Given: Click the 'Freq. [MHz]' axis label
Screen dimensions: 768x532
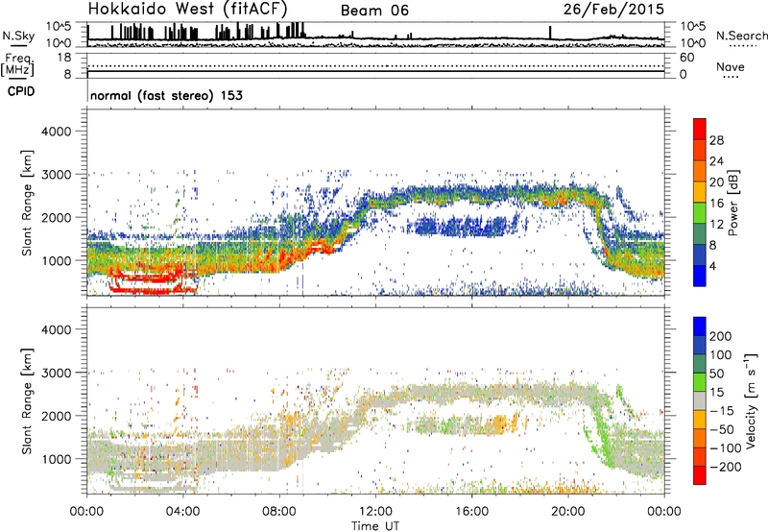Looking at the screenshot, I should coord(17,65).
